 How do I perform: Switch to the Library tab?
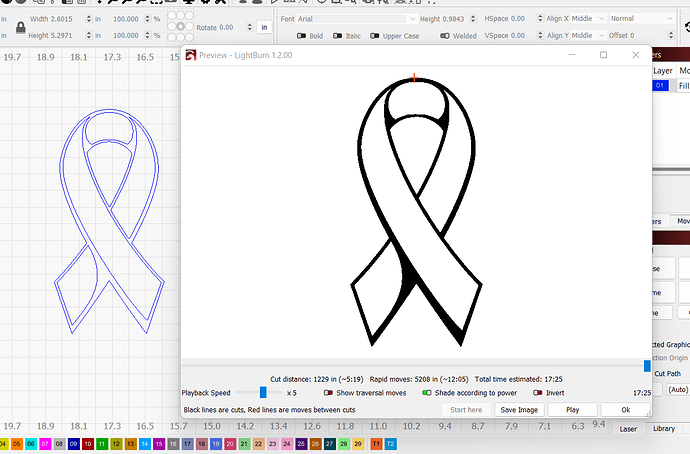click(x=664, y=429)
